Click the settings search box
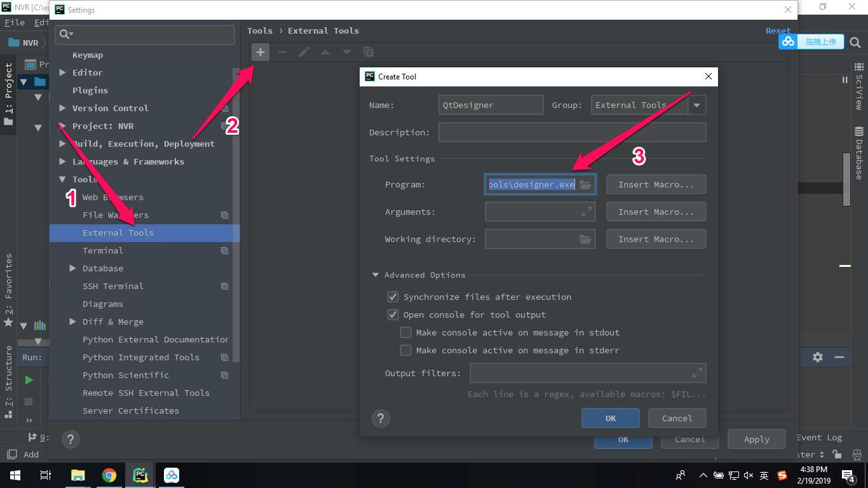 [145, 34]
